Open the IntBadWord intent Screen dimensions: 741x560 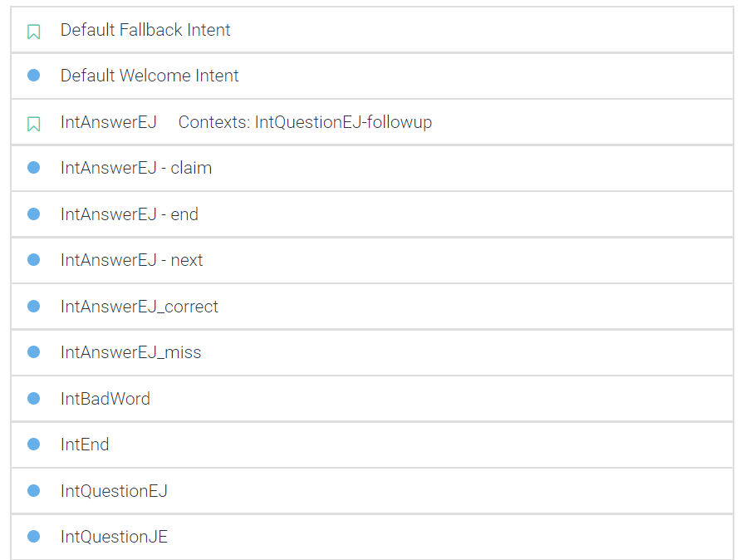click(106, 399)
